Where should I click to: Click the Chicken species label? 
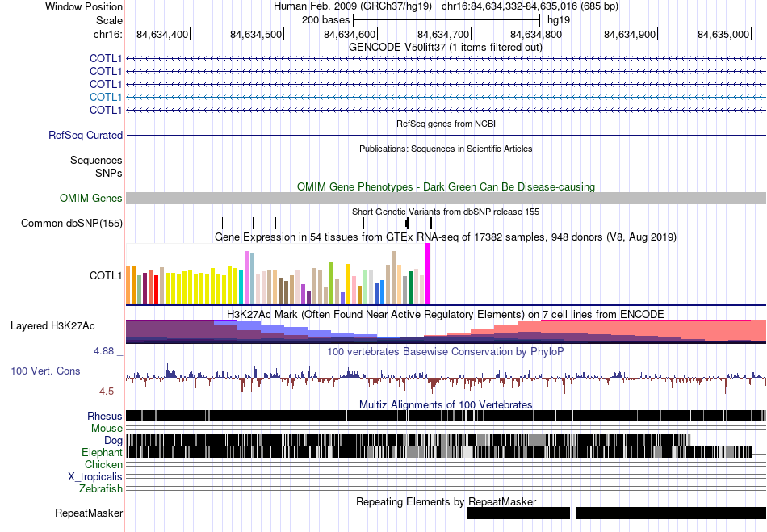pyautogui.click(x=103, y=464)
